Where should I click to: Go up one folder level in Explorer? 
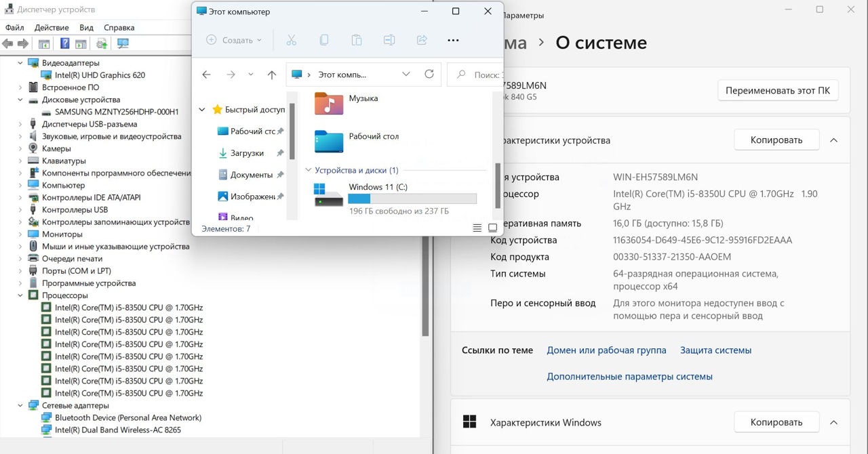pos(271,75)
